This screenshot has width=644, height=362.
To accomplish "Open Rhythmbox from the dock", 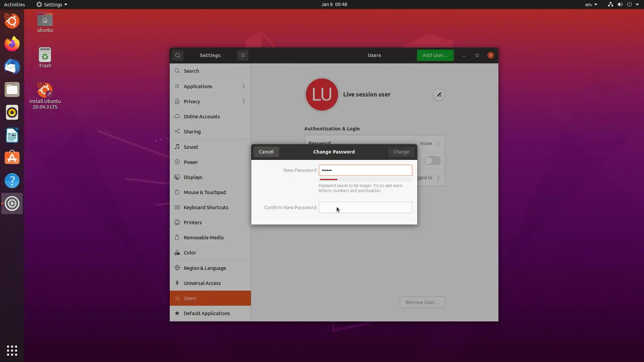I will (x=12, y=112).
